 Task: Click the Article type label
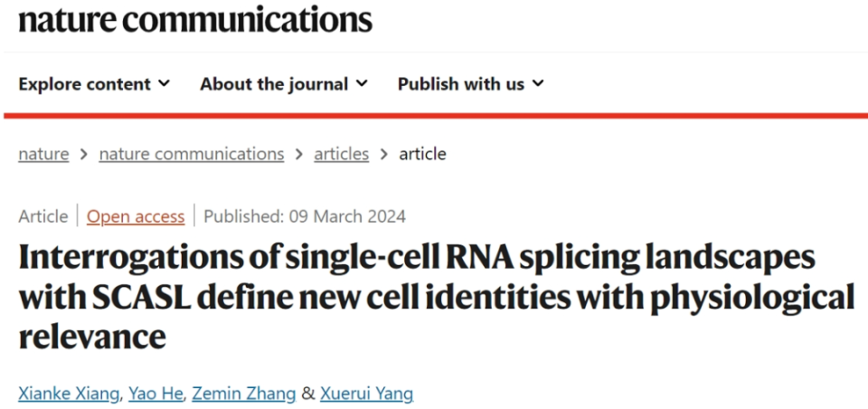pos(42,216)
